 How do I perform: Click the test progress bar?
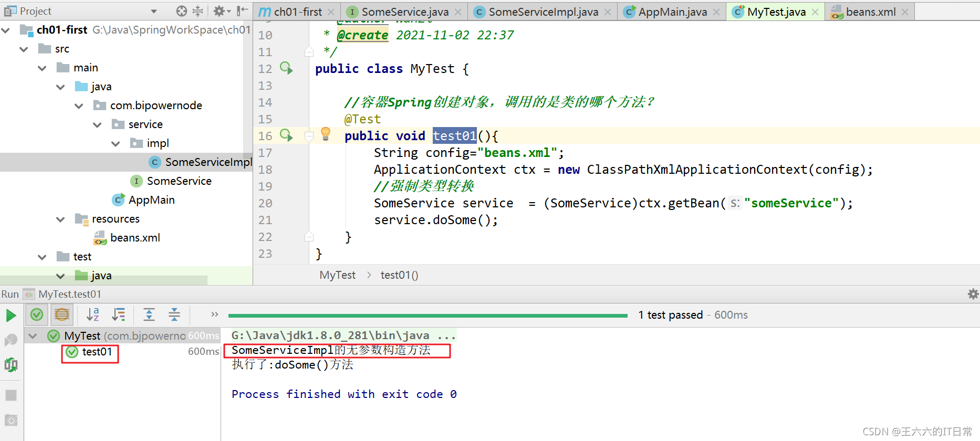(x=428, y=316)
